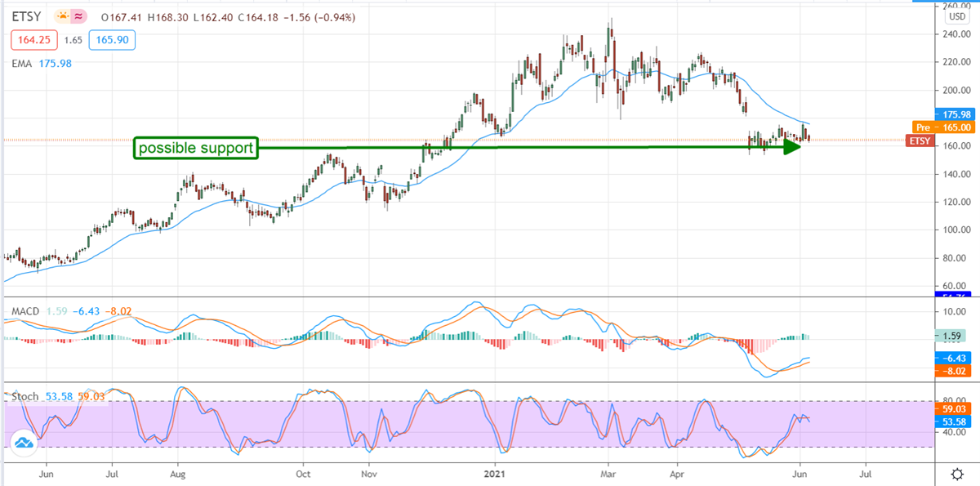Select the Stoch indicator legend
The image size is (980, 486).
[x=24, y=396]
